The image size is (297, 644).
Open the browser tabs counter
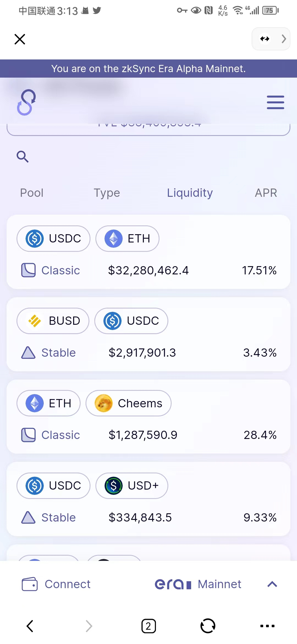148,626
